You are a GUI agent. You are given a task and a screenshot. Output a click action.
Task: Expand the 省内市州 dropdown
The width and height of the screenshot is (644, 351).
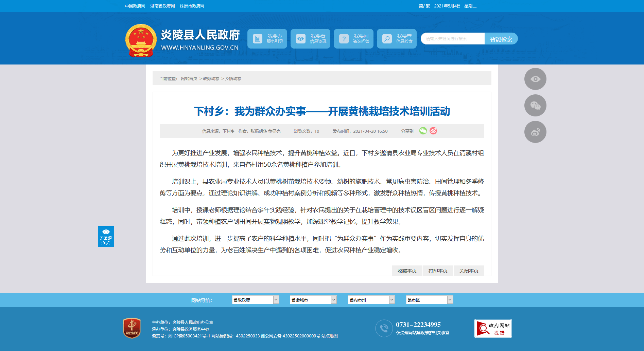371,300
